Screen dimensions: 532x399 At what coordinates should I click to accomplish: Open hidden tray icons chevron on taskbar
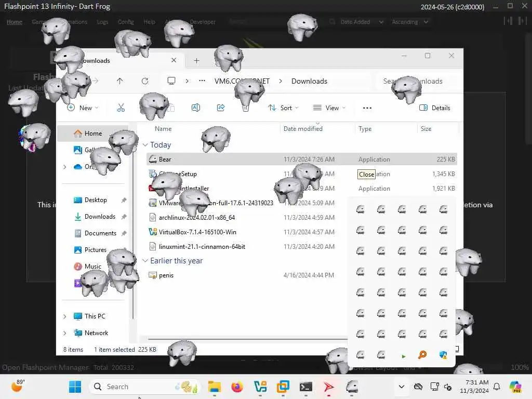402,387
